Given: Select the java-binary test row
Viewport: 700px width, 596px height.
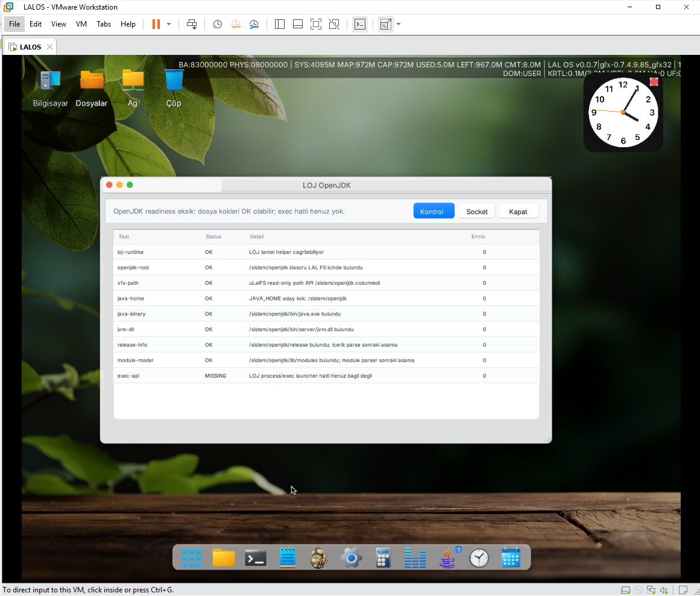Looking at the screenshot, I should click(326, 314).
